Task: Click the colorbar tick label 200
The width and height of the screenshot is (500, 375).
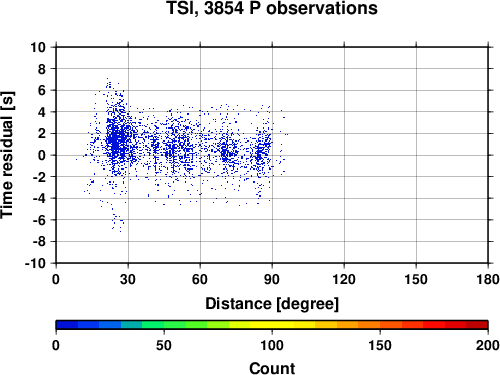Action: point(488,345)
